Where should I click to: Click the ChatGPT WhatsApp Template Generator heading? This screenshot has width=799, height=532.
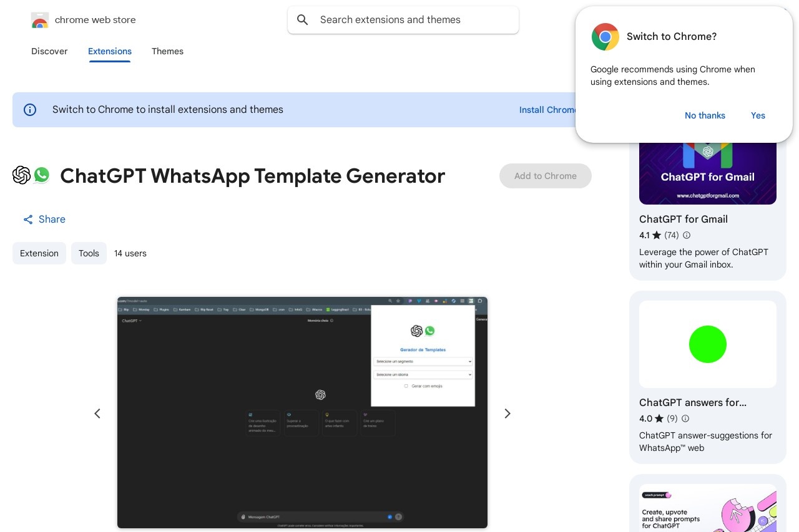(x=252, y=176)
